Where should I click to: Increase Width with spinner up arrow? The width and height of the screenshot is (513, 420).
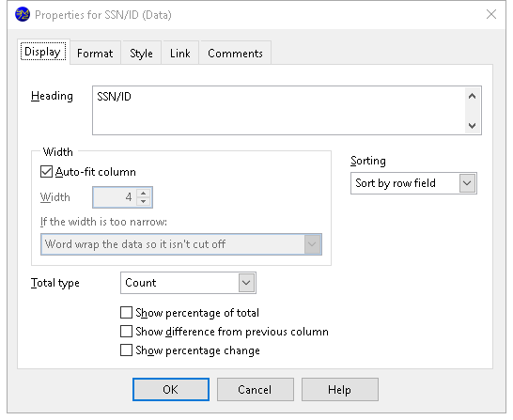click(144, 193)
